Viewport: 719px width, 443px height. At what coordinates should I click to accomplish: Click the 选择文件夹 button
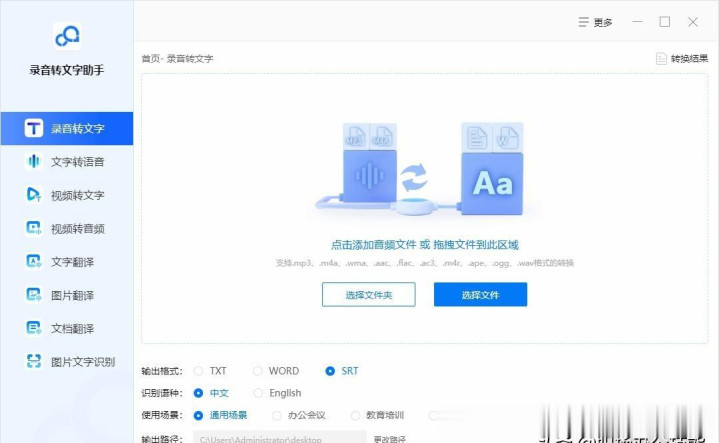368,295
